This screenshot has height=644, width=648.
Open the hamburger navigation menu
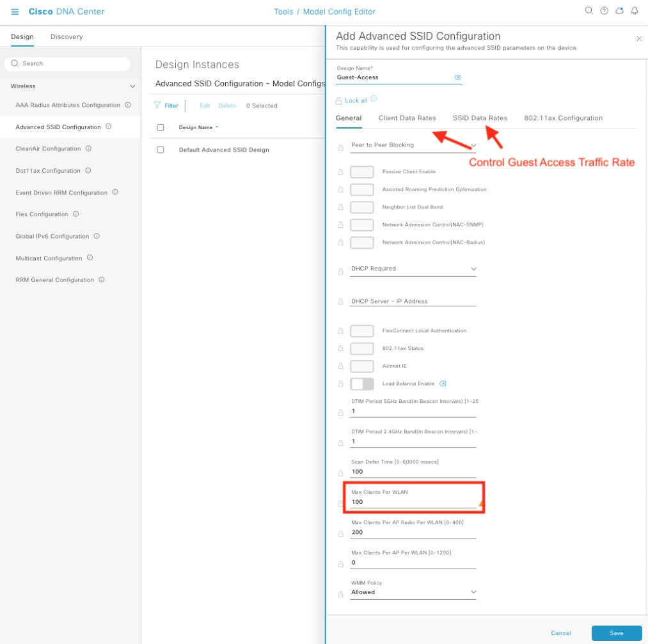(15, 10)
